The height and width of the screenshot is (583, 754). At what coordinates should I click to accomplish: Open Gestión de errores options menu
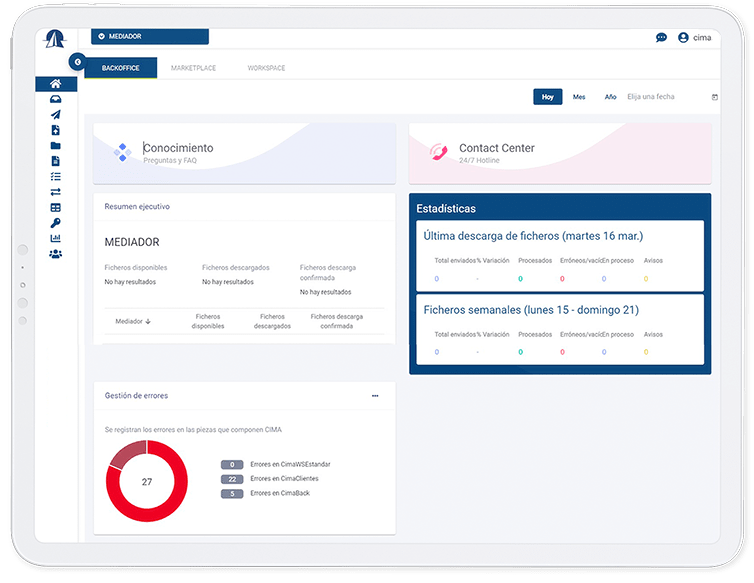point(375,396)
